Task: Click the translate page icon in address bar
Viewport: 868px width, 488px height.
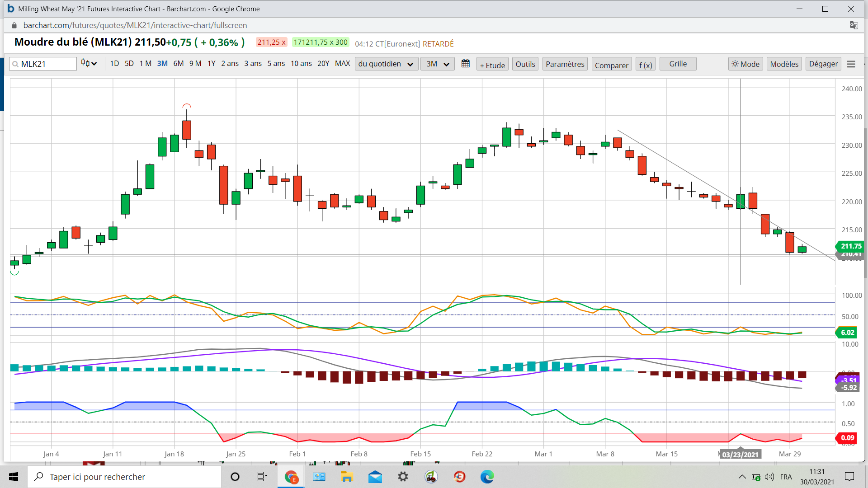Action: coord(854,25)
